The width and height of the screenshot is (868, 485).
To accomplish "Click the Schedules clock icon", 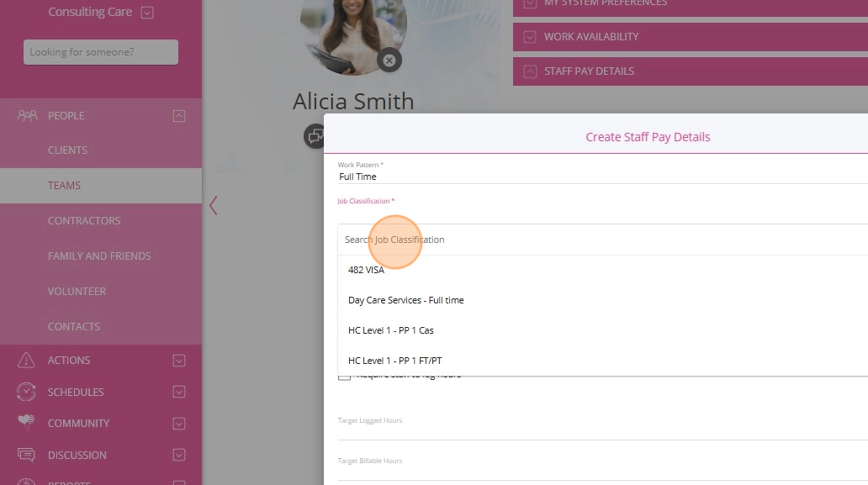I will (x=26, y=392).
